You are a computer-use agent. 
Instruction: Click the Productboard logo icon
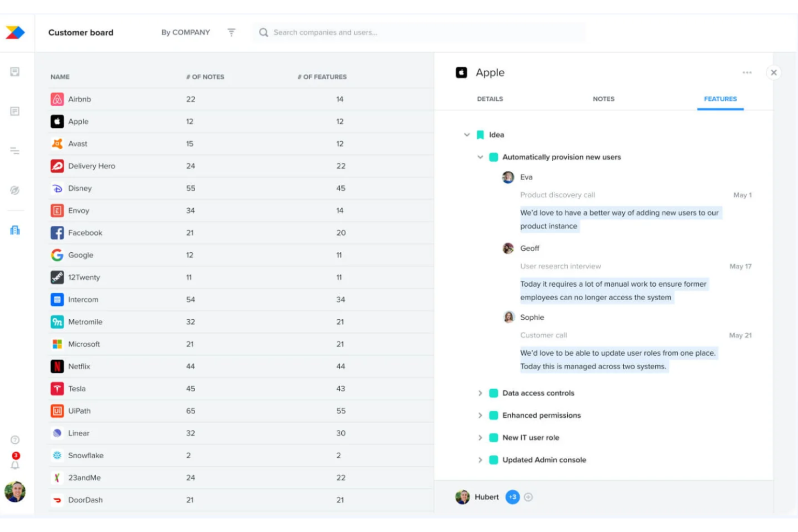pos(15,32)
